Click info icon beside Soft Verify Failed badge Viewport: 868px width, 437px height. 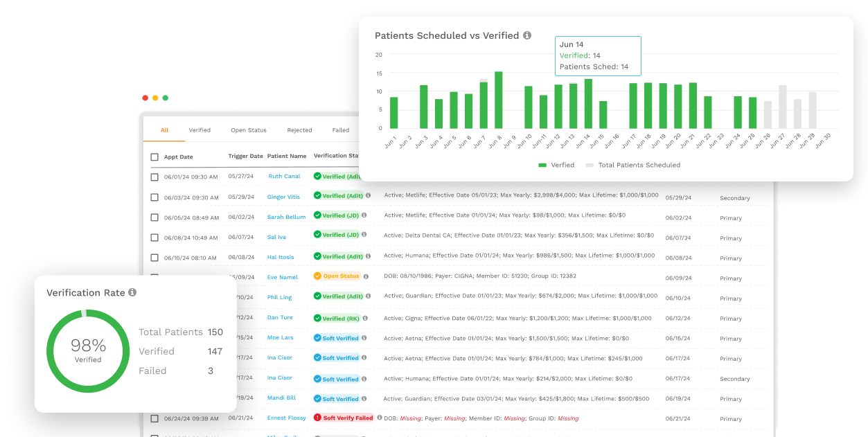point(379,418)
